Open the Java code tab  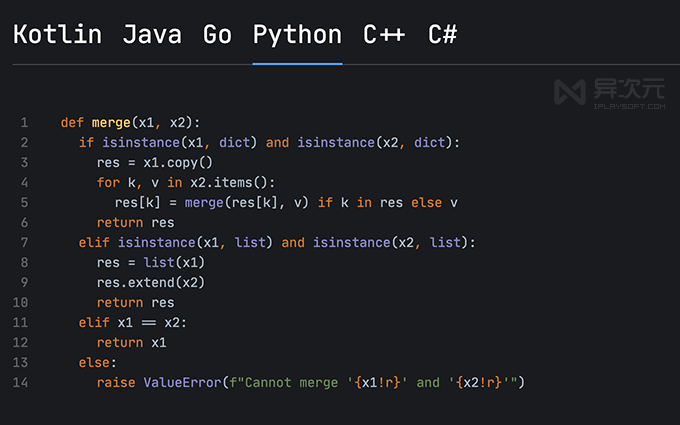click(x=152, y=35)
